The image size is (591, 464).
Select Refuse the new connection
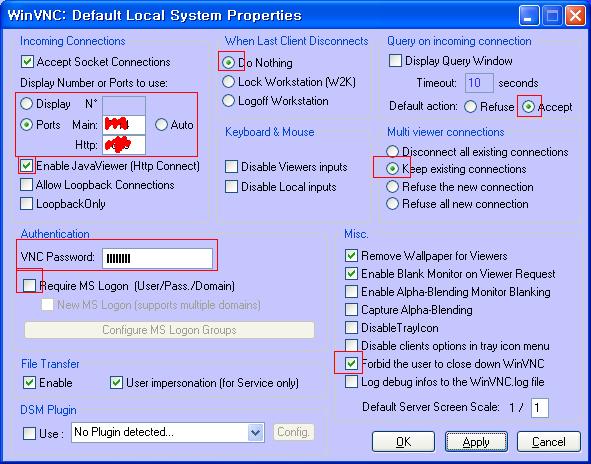(x=392, y=187)
